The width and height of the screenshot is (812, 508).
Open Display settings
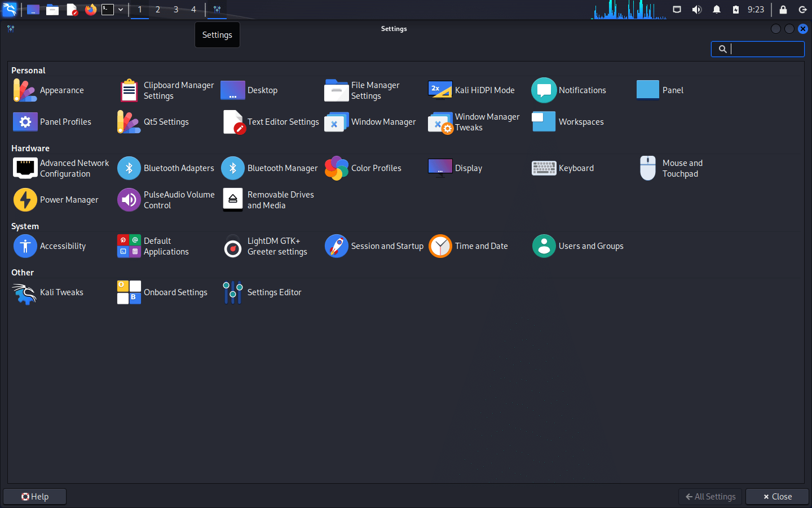pyautogui.click(x=456, y=168)
